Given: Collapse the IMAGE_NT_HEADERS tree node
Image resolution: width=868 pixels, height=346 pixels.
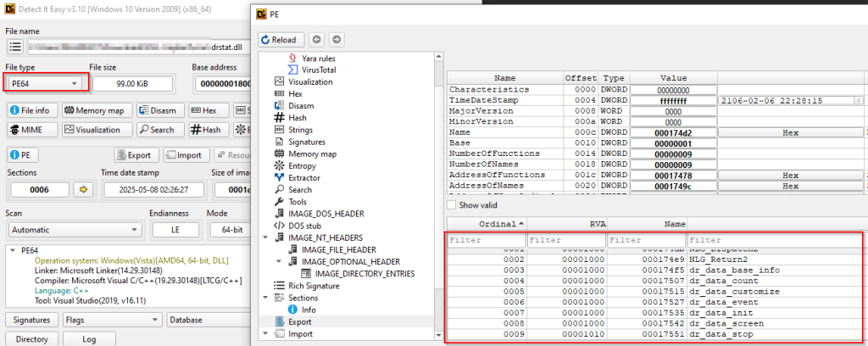Looking at the screenshot, I should click(x=266, y=237).
